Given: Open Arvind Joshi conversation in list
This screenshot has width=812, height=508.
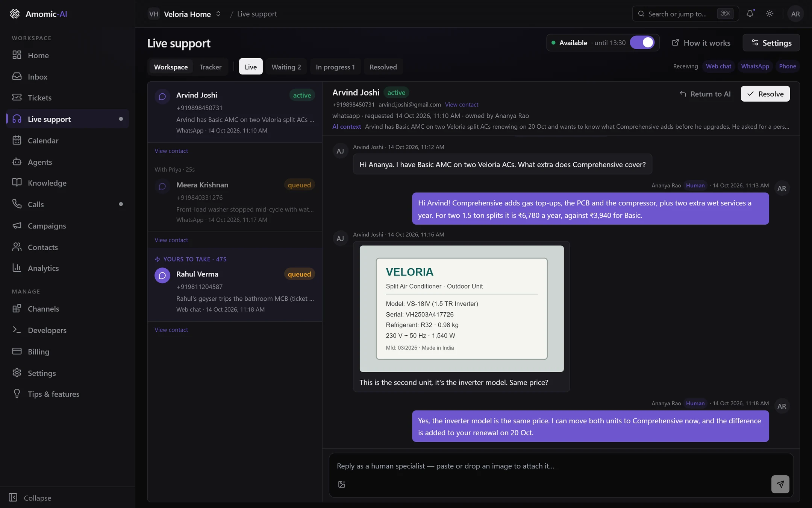Looking at the screenshot, I should tap(235, 112).
